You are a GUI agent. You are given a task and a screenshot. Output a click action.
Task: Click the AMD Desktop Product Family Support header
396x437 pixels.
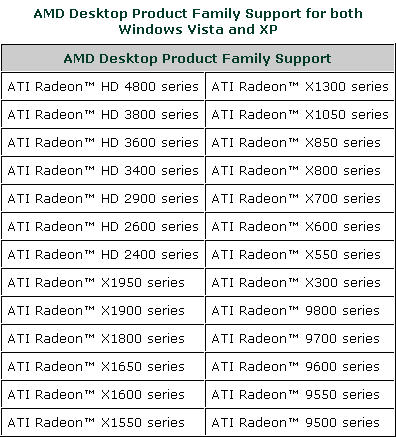pyautogui.click(x=198, y=58)
